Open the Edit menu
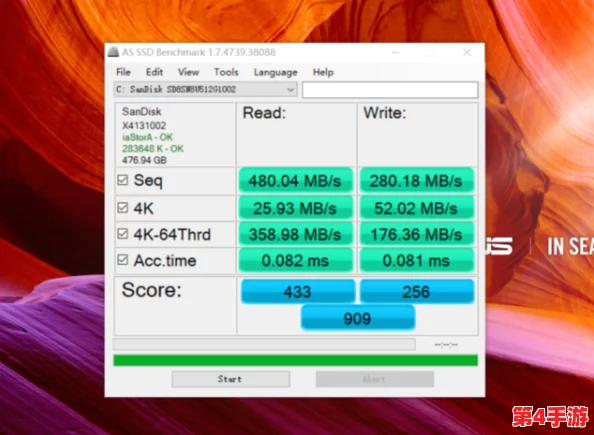Image resolution: width=594 pixels, height=435 pixels. (154, 72)
